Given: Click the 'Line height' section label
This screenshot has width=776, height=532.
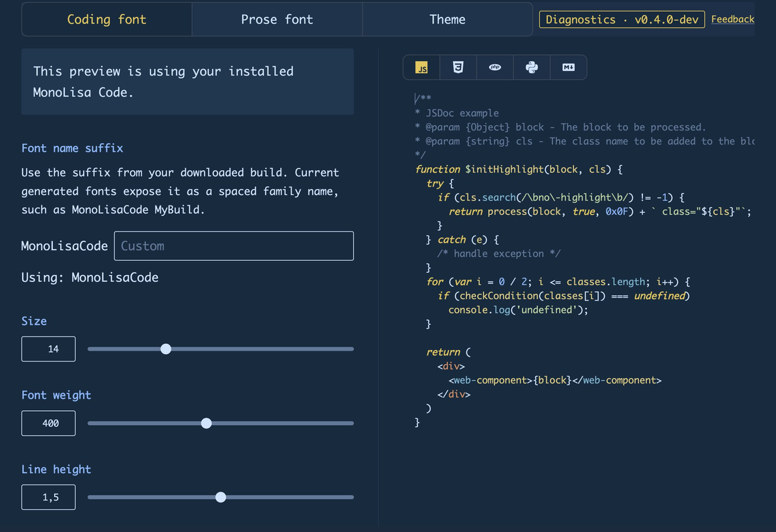Looking at the screenshot, I should 56,469.
